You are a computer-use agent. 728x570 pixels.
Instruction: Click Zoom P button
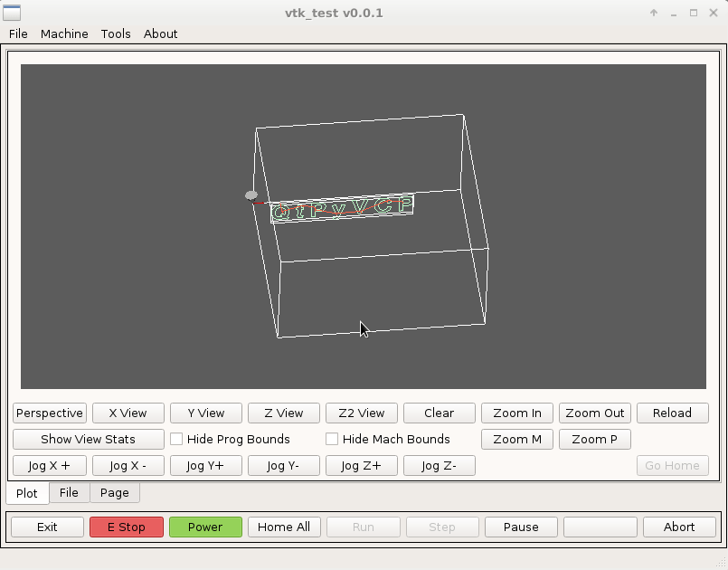point(595,440)
